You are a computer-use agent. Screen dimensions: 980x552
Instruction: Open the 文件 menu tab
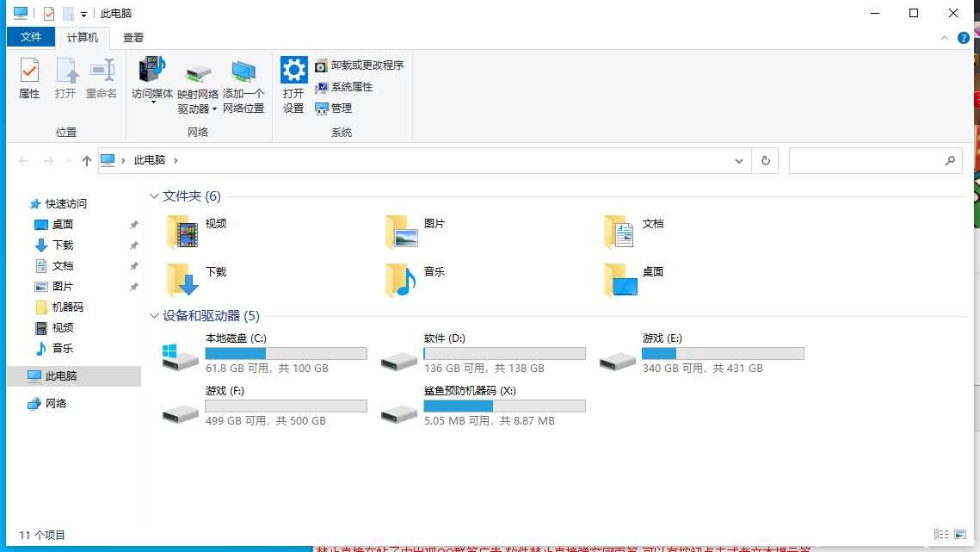pyautogui.click(x=31, y=38)
